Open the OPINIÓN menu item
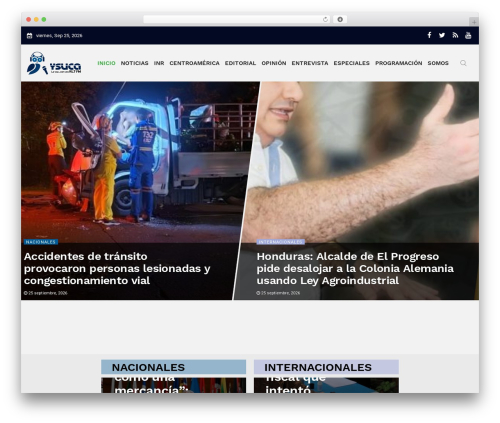Image resolution: width=500 pixels, height=423 pixels. 274,63
